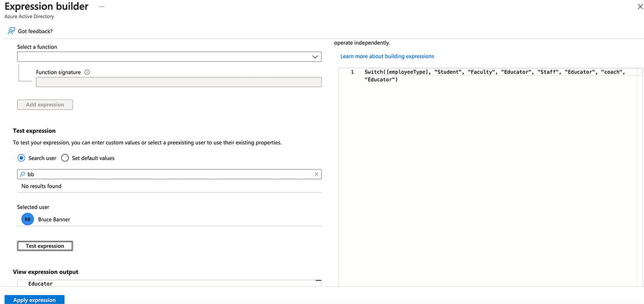Open Learn more about building expressions link
644x304 pixels.
(387, 56)
